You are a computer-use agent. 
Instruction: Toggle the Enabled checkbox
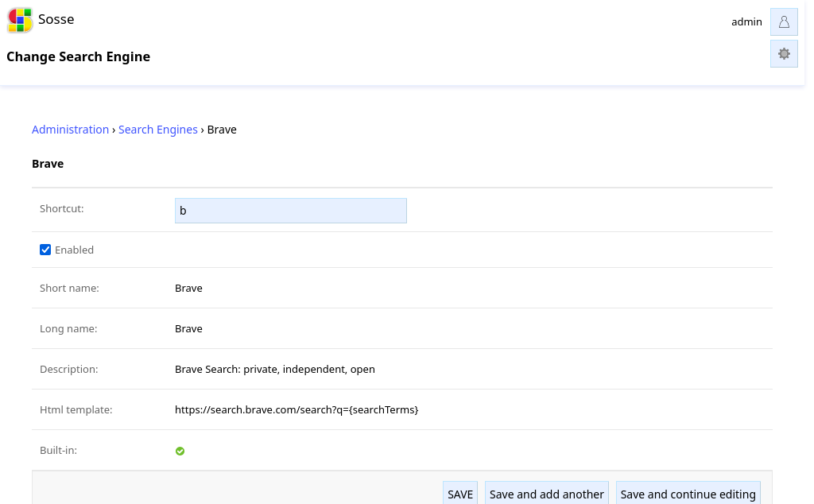(45, 250)
